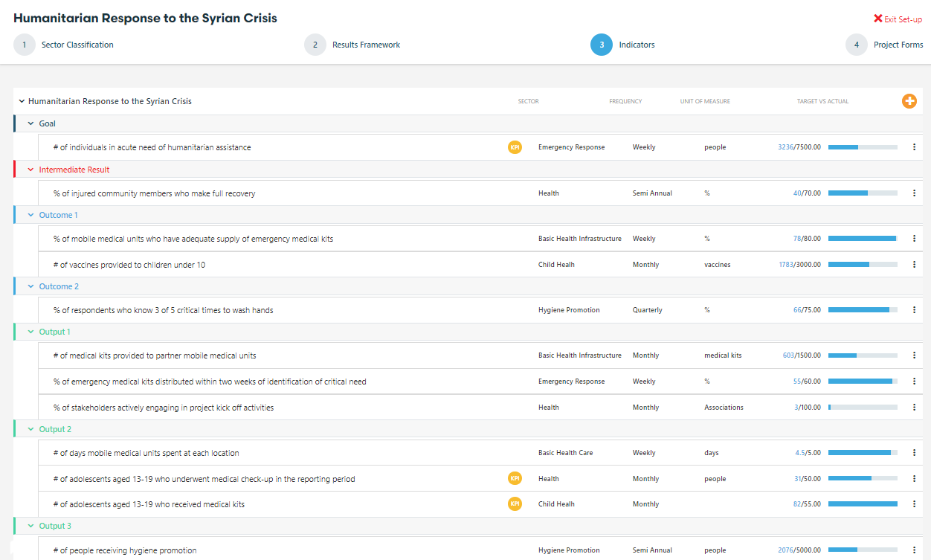
Task: Collapse the Intermediate Result section
Action: point(30,170)
